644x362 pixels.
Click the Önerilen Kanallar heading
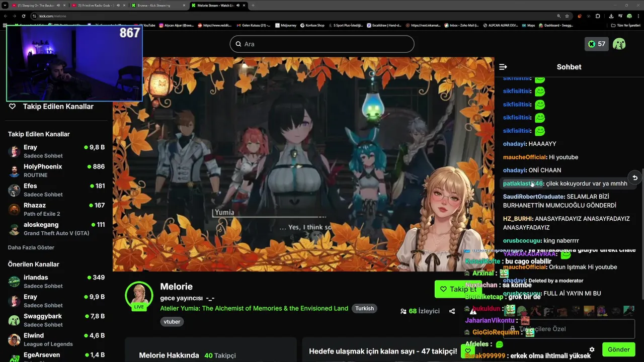coord(33,264)
